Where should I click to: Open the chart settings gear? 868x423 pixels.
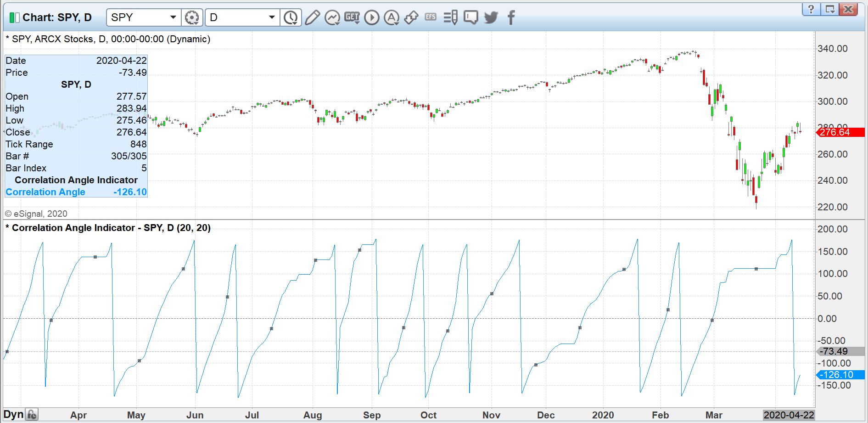pyautogui.click(x=192, y=17)
